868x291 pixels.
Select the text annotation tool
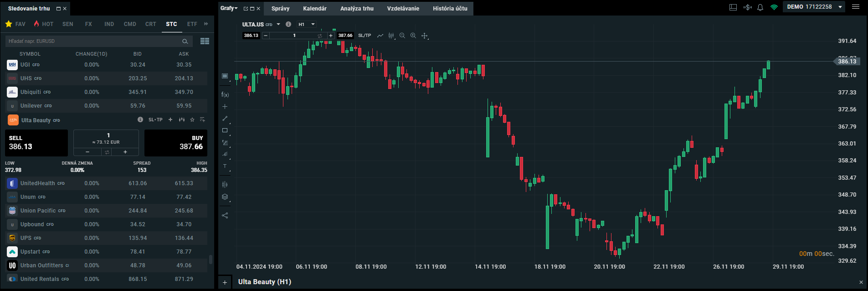[225, 166]
